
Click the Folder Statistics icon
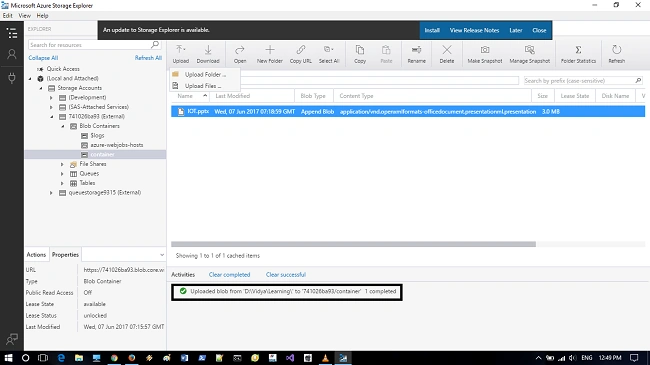(578, 54)
